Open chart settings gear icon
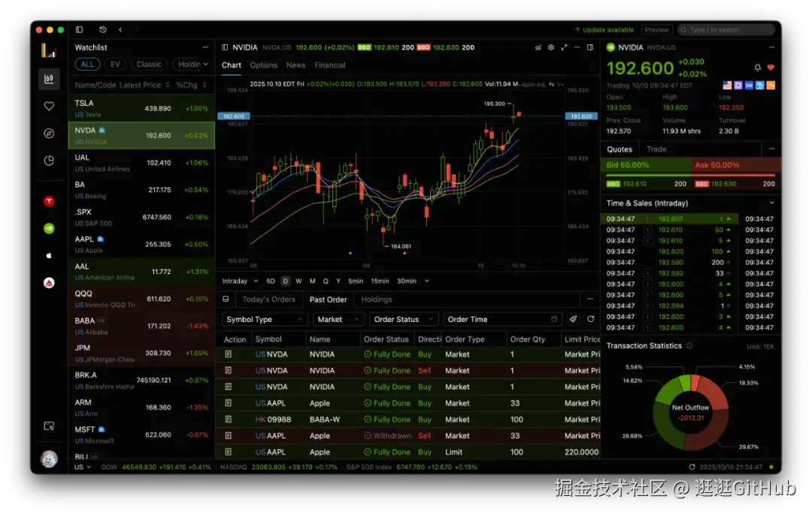This screenshot has width=812, height=514. (551, 47)
